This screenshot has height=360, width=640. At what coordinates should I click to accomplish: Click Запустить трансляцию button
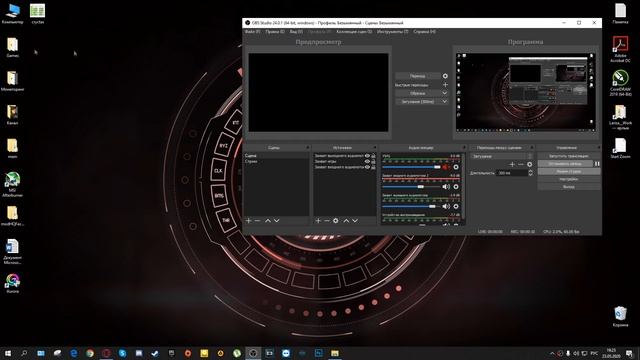click(x=569, y=156)
